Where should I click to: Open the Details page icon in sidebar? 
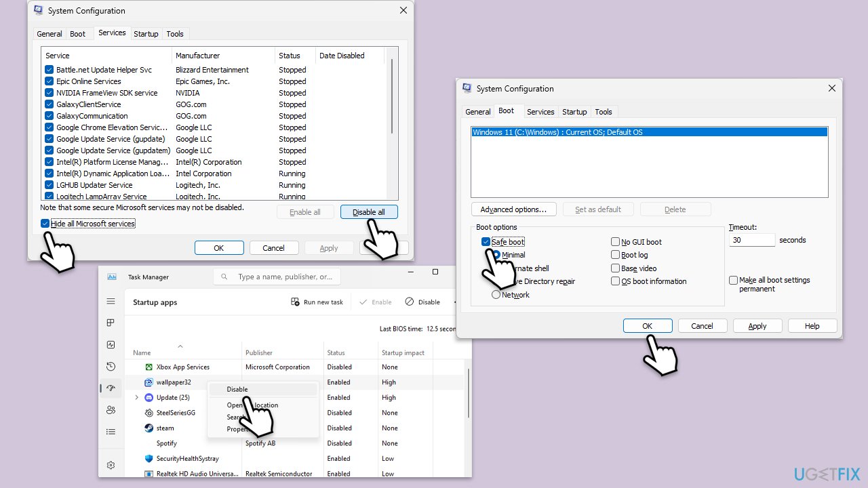(111, 432)
